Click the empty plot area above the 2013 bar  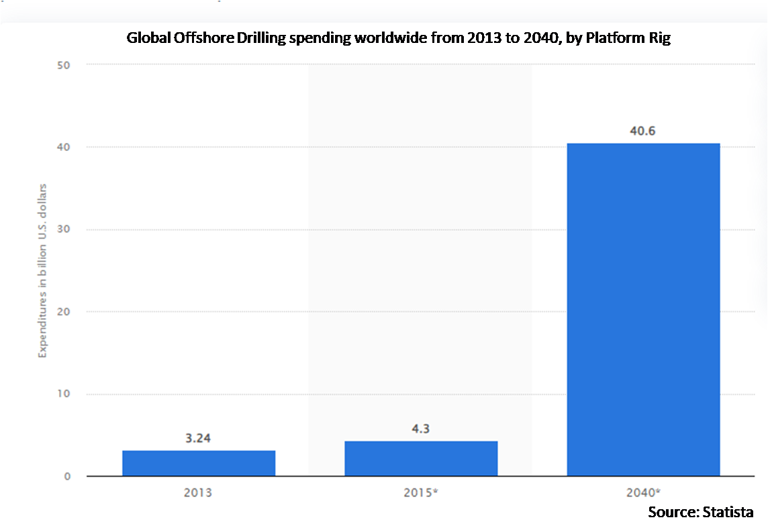(199, 235)
